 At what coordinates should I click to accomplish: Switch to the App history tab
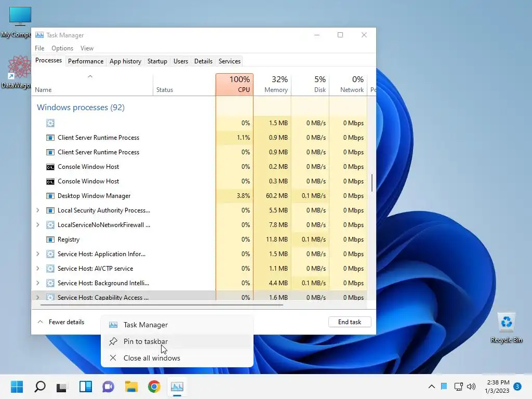[x=125, y=61]
